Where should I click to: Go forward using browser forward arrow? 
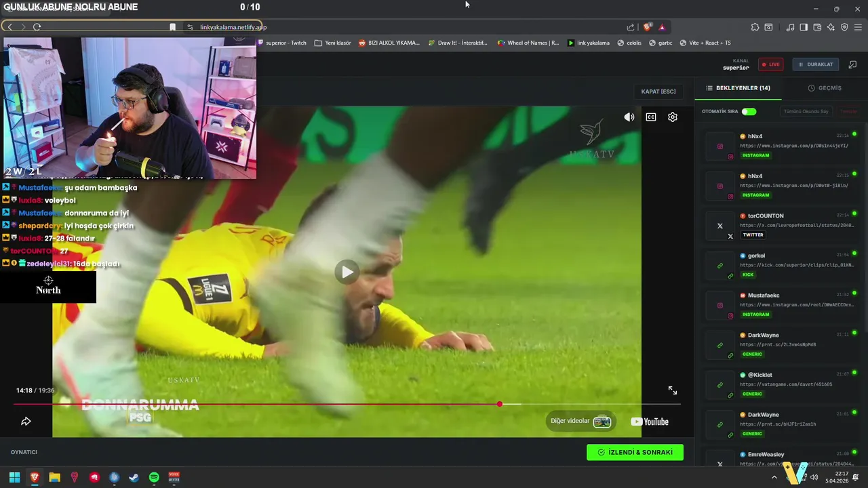pos(22,27)
